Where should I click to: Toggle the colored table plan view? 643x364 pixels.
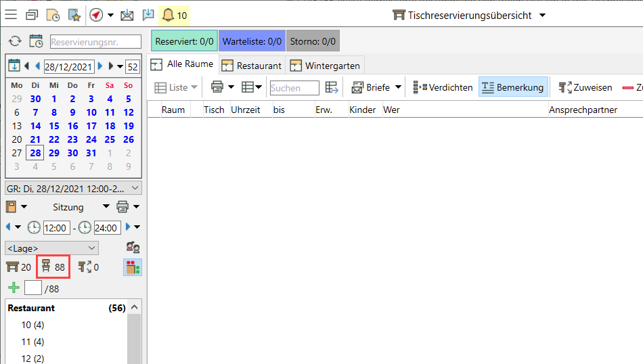[133, 267]
